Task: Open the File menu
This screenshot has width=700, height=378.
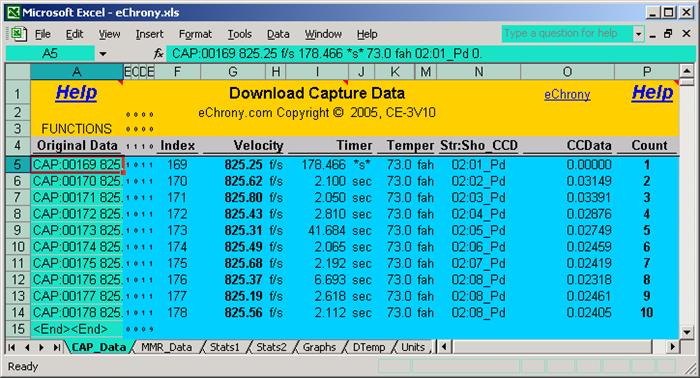Action: click(x=43, y=34)
